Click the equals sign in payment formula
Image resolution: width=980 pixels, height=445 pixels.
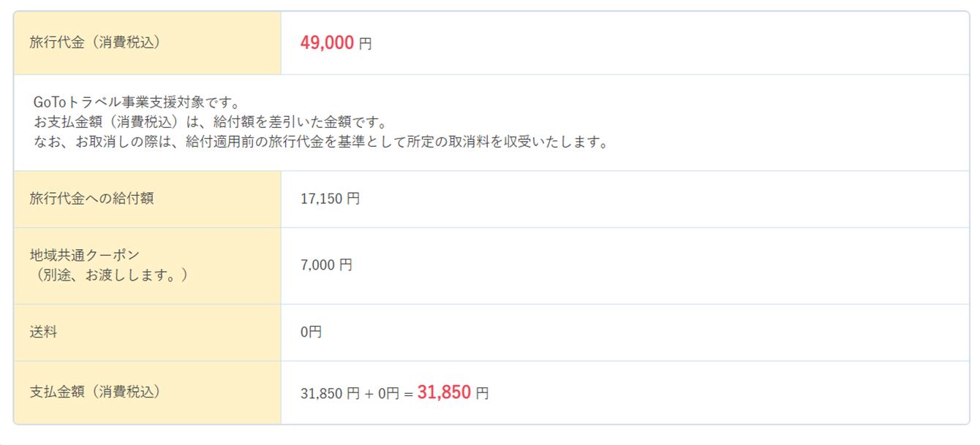pyautogui.click(x=408, y=394)
